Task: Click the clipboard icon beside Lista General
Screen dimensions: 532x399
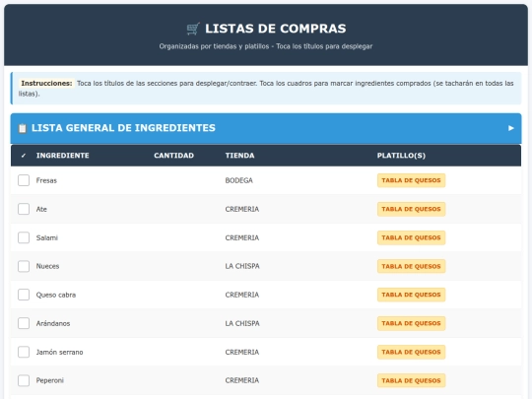Action: (23, 128)
